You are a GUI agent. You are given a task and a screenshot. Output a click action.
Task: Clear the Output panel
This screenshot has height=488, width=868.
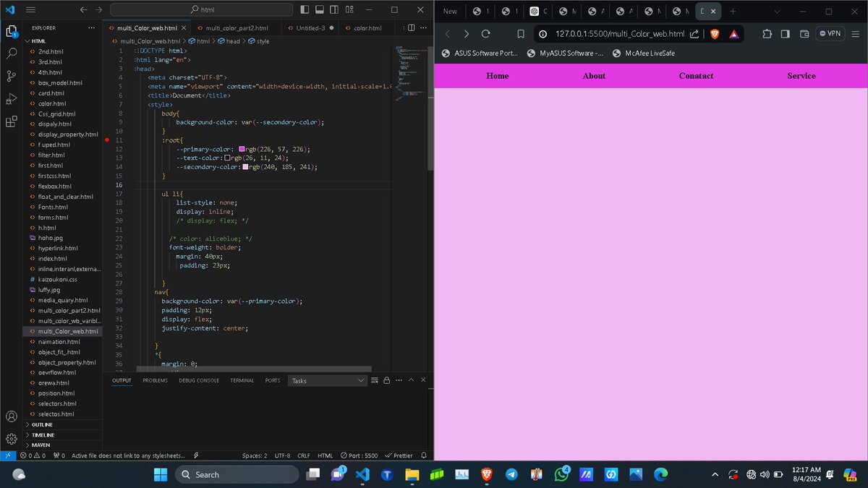tap(375, 380)
